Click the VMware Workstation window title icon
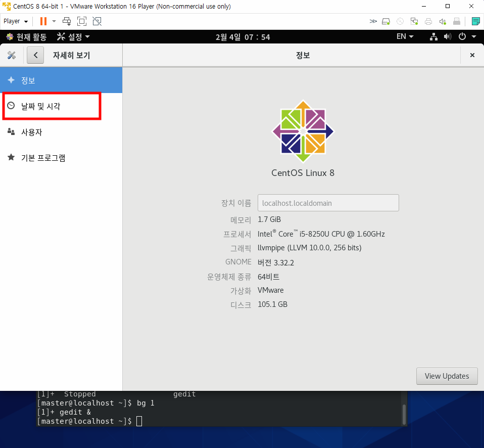Screen dimensions: 484x448 click(7, 6)
